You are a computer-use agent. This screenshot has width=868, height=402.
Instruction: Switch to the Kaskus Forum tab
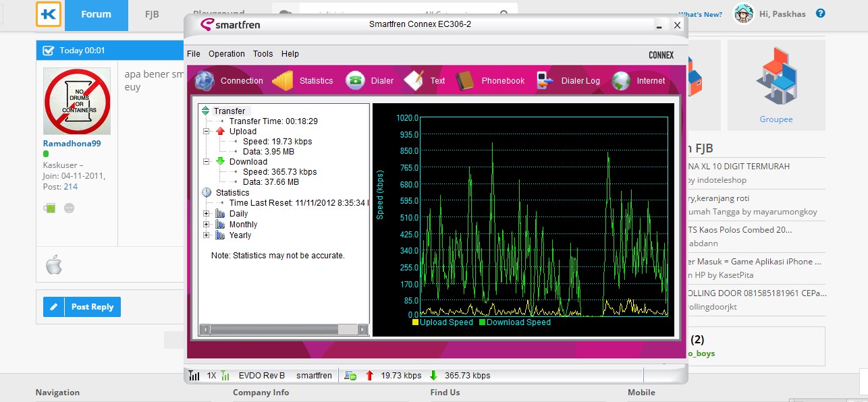pyautogui.click(x=96, y=14)
